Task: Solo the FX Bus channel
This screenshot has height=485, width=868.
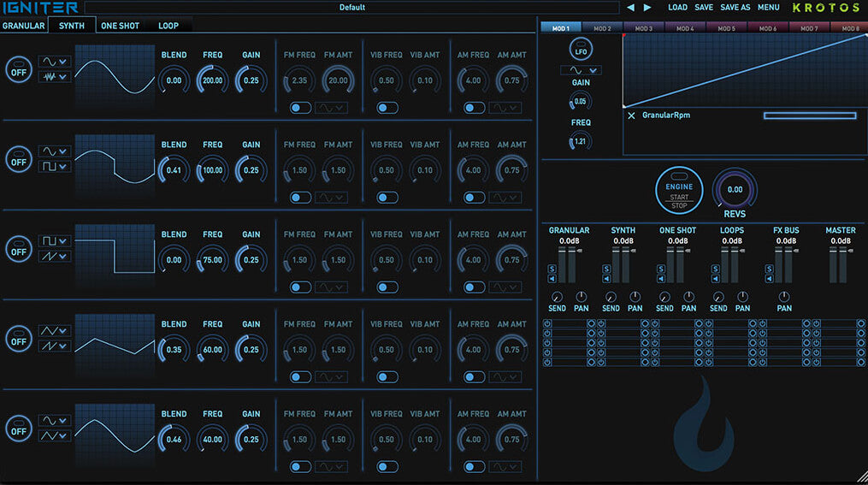Action: point(769,269)
